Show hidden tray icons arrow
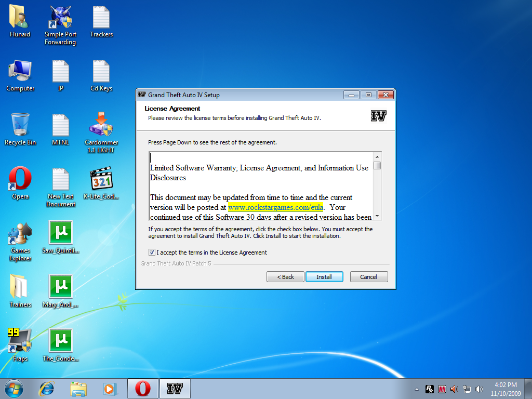Image resolution: width=532 pixels, height=399 pixels. pos(417,389)
